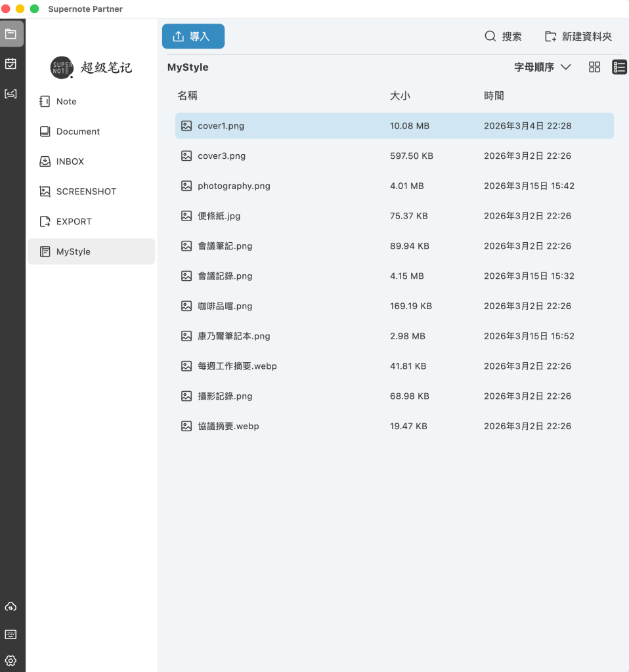
Task: Click image icon of 咖啡品嚐.png
Action: 186,306
